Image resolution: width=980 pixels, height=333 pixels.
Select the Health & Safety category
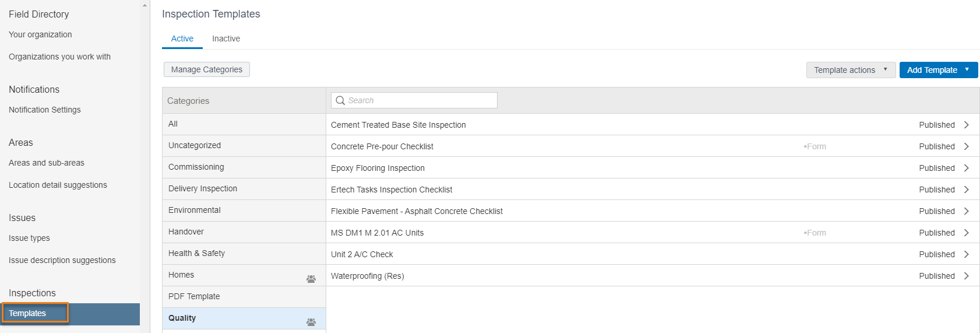[244, 253]
